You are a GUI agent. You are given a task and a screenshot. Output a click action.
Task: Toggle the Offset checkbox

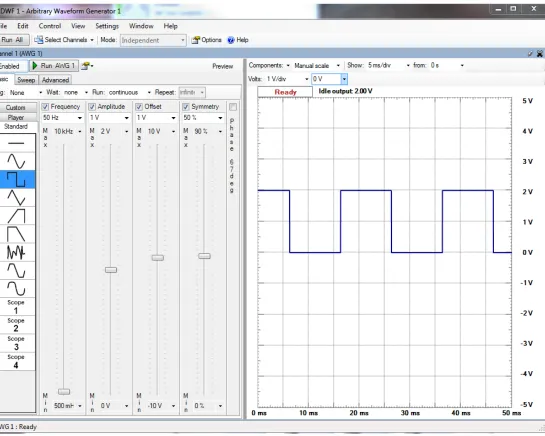(x=139, y=106)
